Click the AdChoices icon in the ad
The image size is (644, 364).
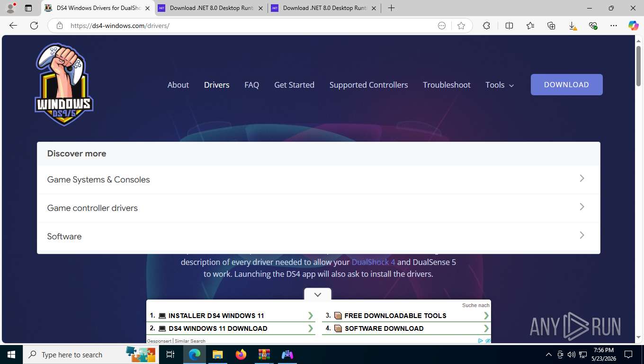point(481,341)
